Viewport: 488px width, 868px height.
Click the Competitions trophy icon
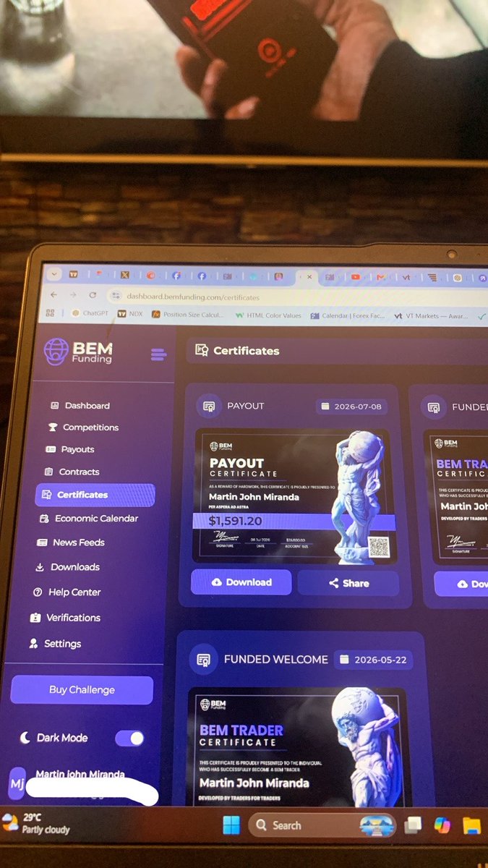click(x=53, y=427)
